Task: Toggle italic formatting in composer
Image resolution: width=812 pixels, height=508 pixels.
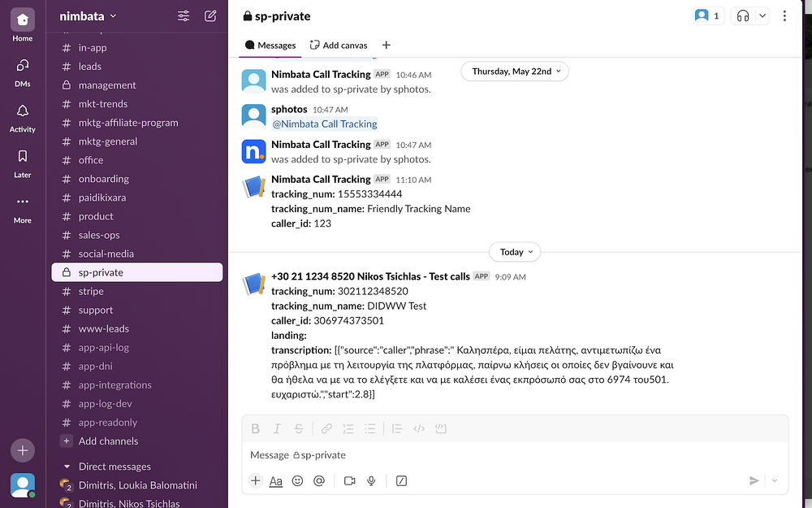Action: [x=277, y=428]
